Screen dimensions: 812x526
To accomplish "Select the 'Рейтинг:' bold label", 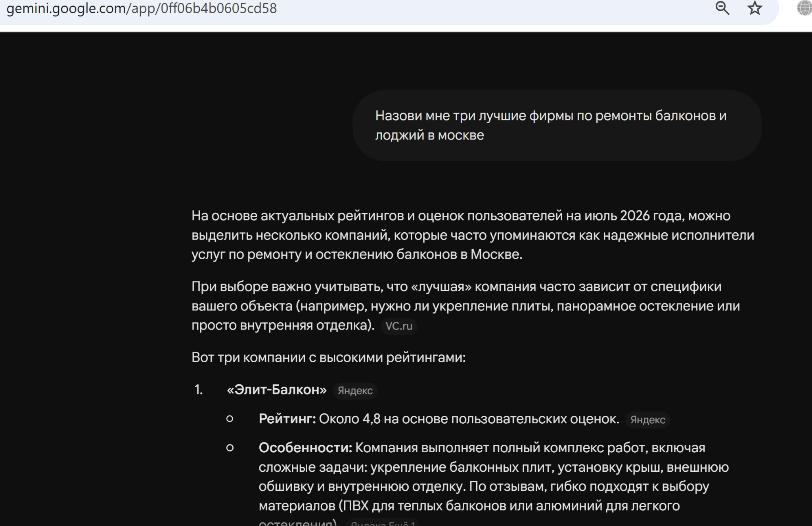I will (x=287, y=419).
